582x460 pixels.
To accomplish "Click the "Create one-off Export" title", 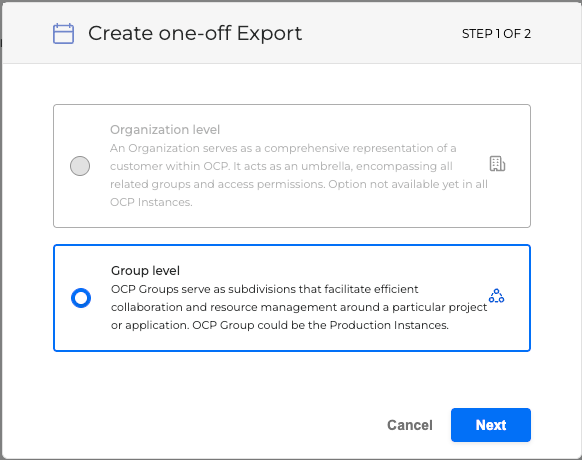I will [195, 33].
